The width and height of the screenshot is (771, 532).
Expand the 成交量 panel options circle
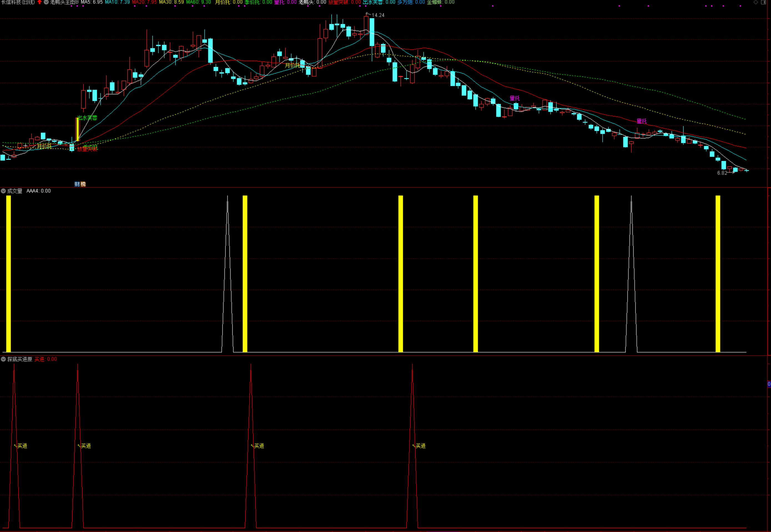pyautogui.click(x=3, y=191)
